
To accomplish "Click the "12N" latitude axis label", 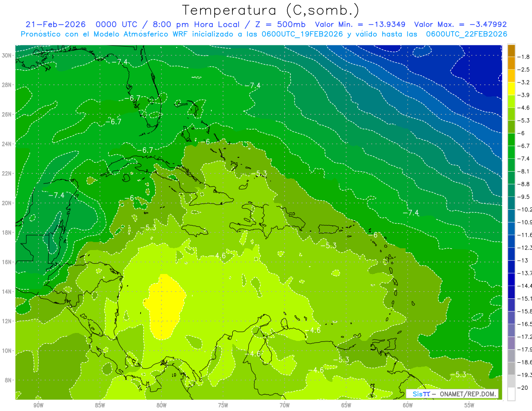I will pos(8,321).
